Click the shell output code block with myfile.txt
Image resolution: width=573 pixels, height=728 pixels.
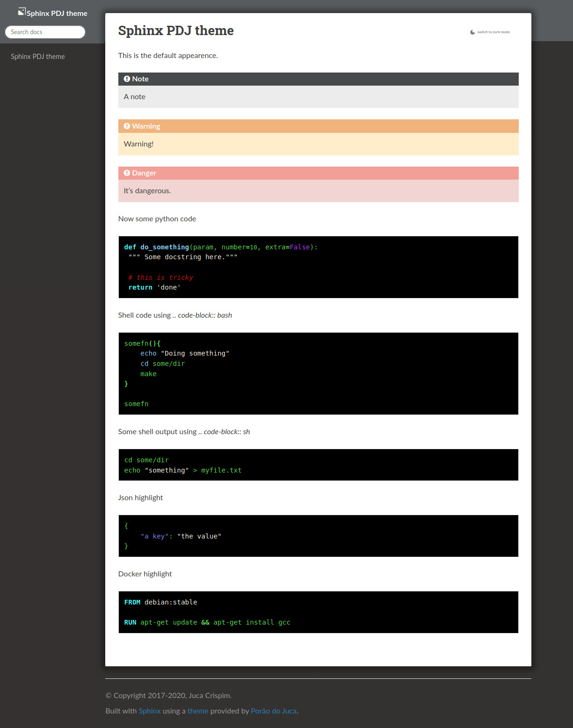[318, 465]
